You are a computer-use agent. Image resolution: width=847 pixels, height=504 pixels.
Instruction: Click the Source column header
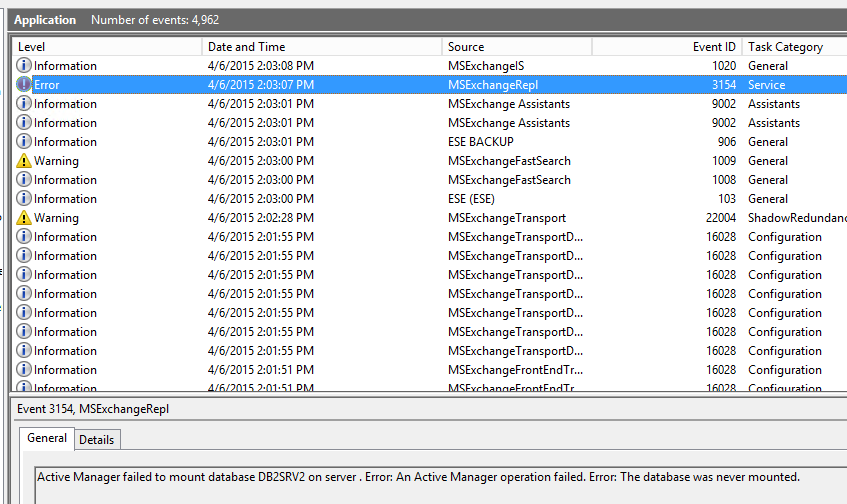517,47
